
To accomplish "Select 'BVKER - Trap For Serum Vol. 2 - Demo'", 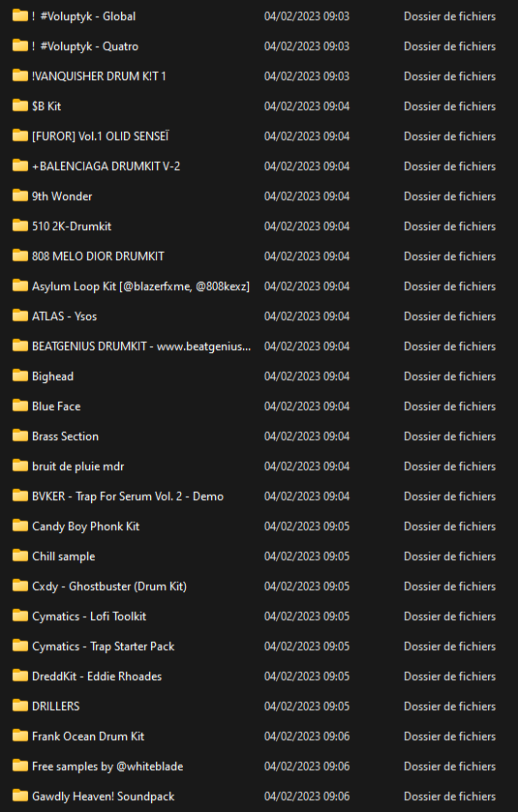I will click(x=128, y=496).
